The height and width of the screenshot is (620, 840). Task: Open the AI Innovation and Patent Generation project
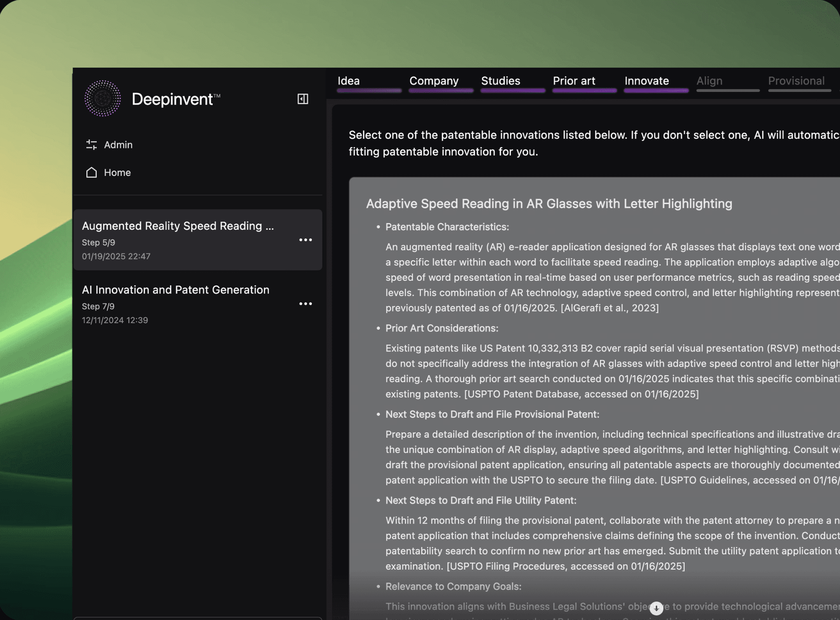tap(198, 304)
